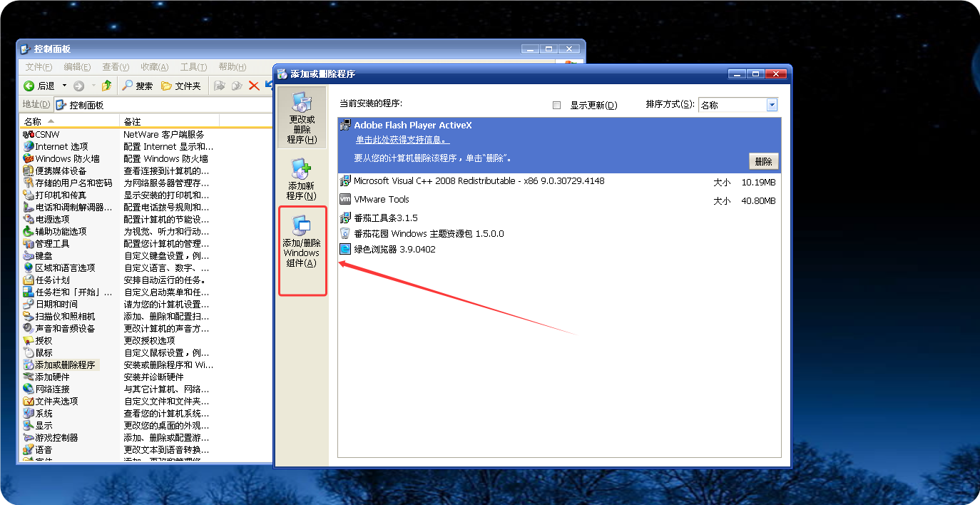
Task: Select 更改或删除程序 in the sidebar
Action: pyautogui.click(x=302, y=118)
